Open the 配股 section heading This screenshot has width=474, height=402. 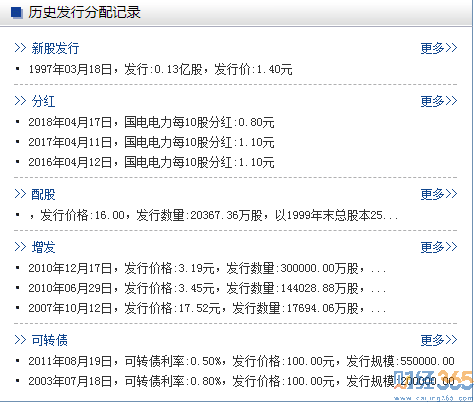click(x=43, y=194)
